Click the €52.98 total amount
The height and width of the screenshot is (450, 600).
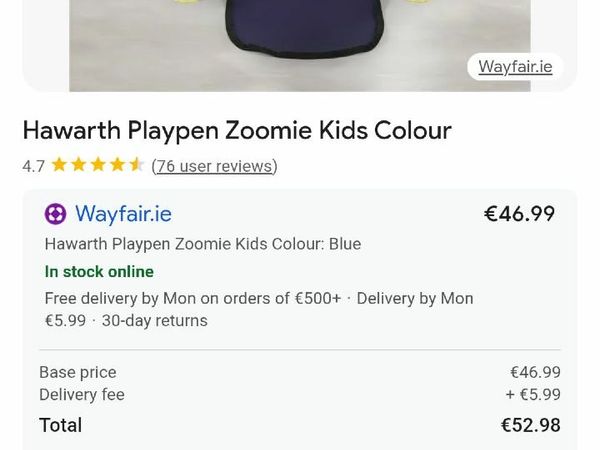tap(530, 425)
